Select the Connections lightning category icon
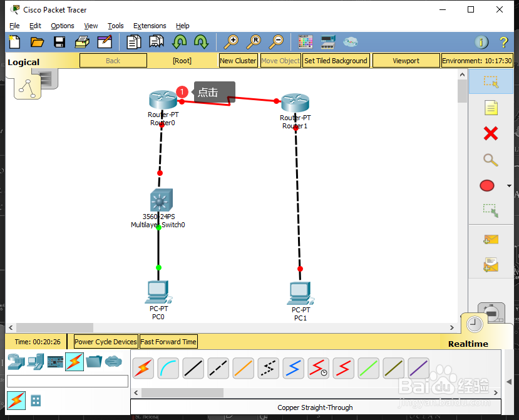The width and height of the screenshot is (519, 420). [x=75, y=362]
